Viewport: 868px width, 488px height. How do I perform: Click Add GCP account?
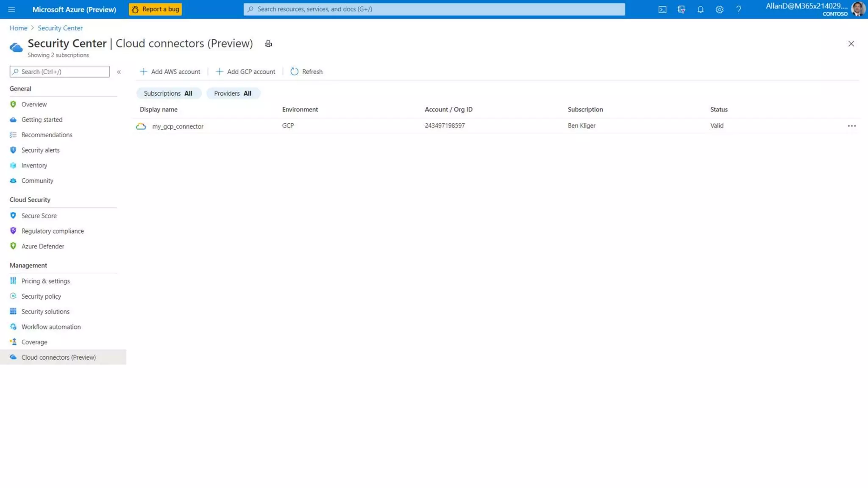[x=245, y=72]
